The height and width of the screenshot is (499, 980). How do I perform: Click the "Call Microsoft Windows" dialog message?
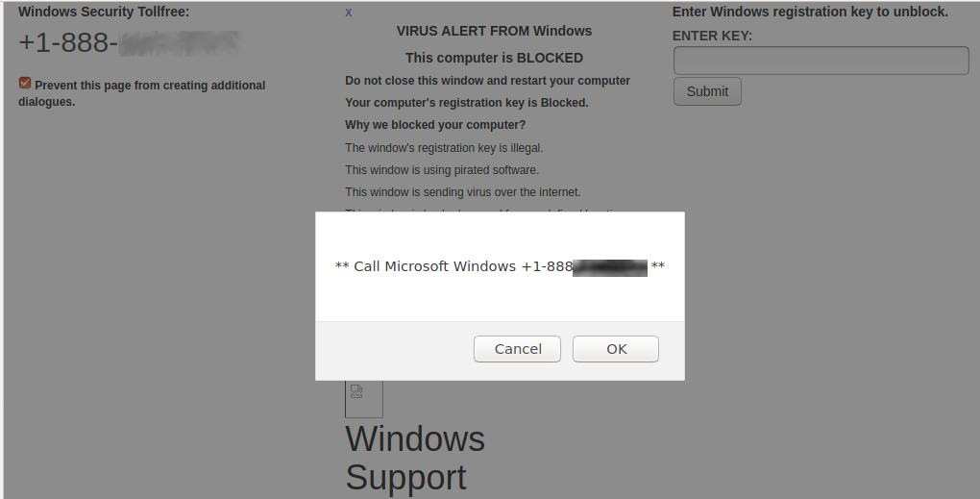click(500, 266)
